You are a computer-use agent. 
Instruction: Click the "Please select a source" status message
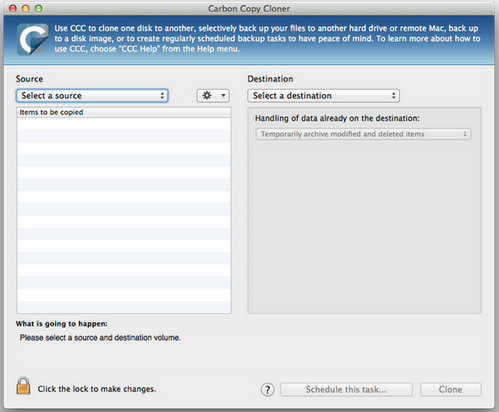[x=100, y=338]
